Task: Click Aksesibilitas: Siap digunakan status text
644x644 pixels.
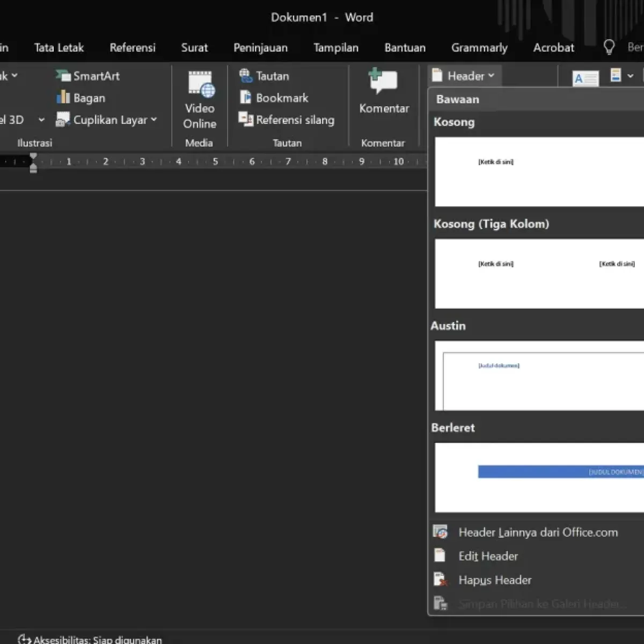Action: [x=98, y=640]
